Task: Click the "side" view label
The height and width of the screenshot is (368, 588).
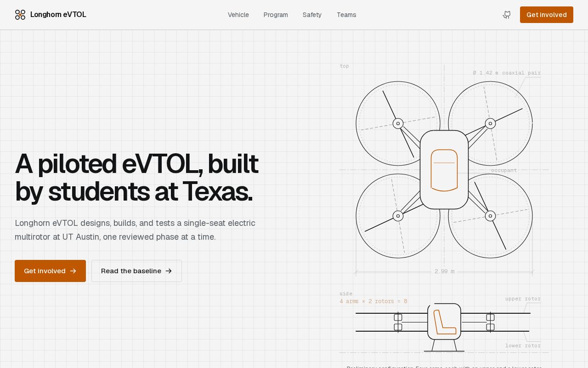Action: 346,293
